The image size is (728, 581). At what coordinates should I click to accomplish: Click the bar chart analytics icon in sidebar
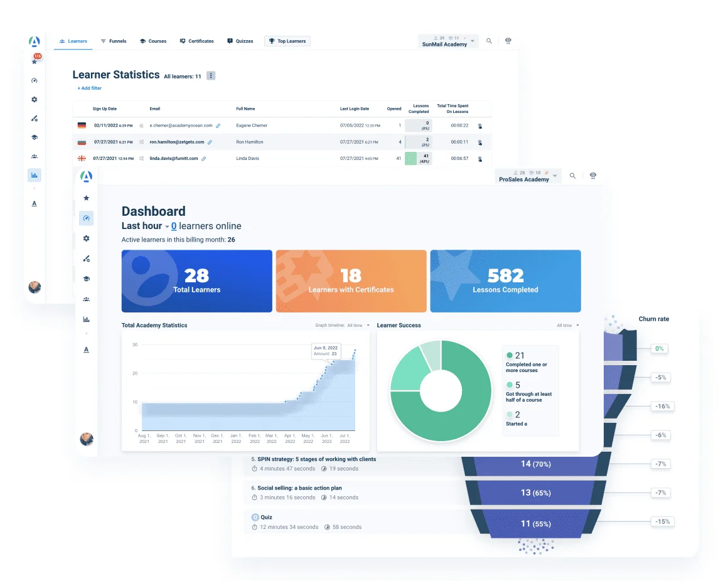tap(86, 319)
